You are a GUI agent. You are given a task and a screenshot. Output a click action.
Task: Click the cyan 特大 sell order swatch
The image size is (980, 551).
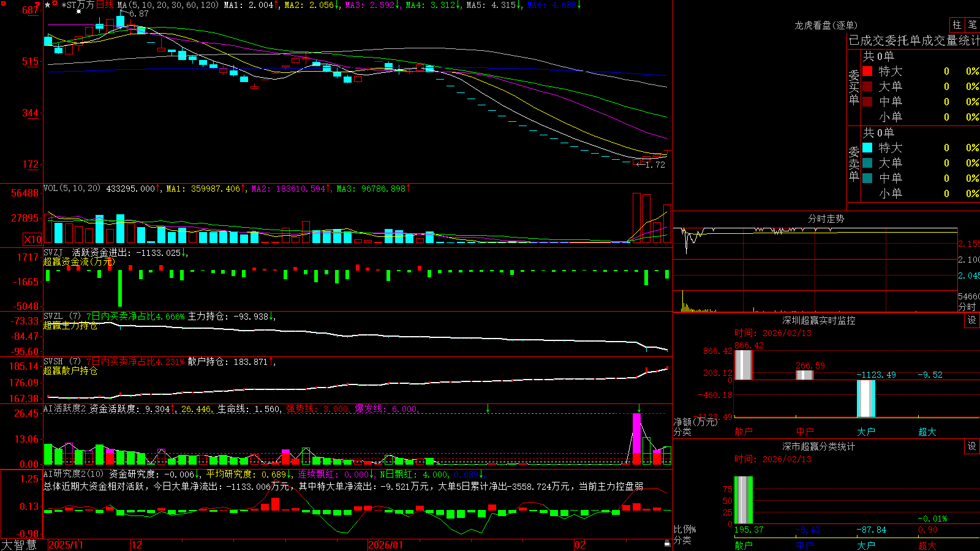(867, 148)
